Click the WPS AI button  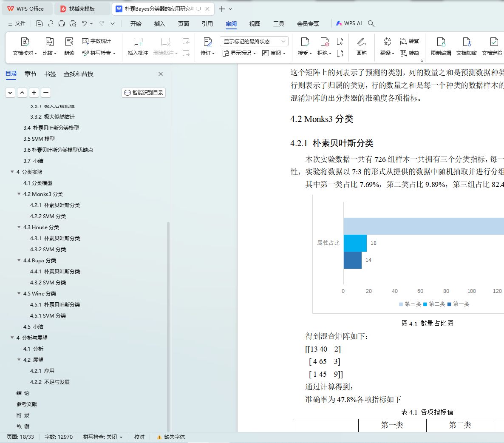tap(349, 23)
